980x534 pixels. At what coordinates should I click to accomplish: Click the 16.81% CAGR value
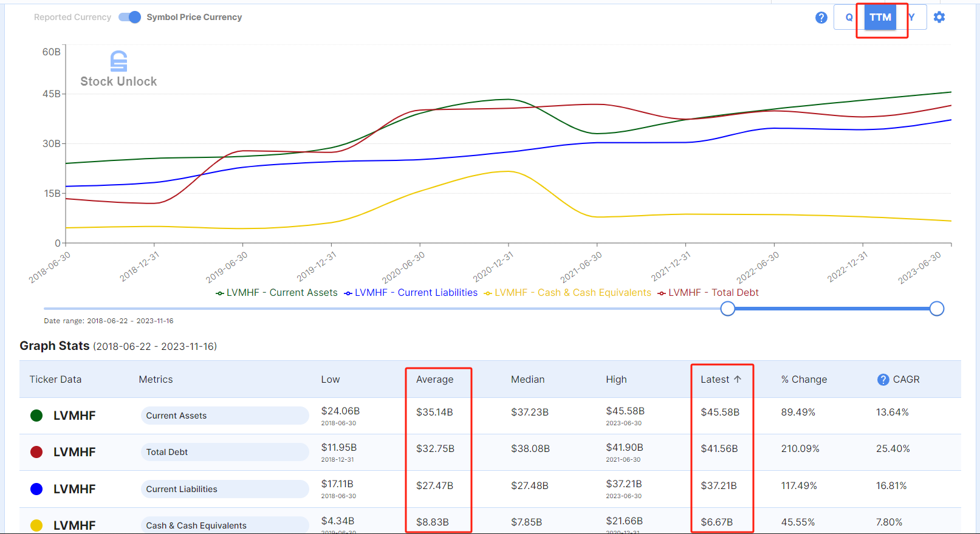891,485
